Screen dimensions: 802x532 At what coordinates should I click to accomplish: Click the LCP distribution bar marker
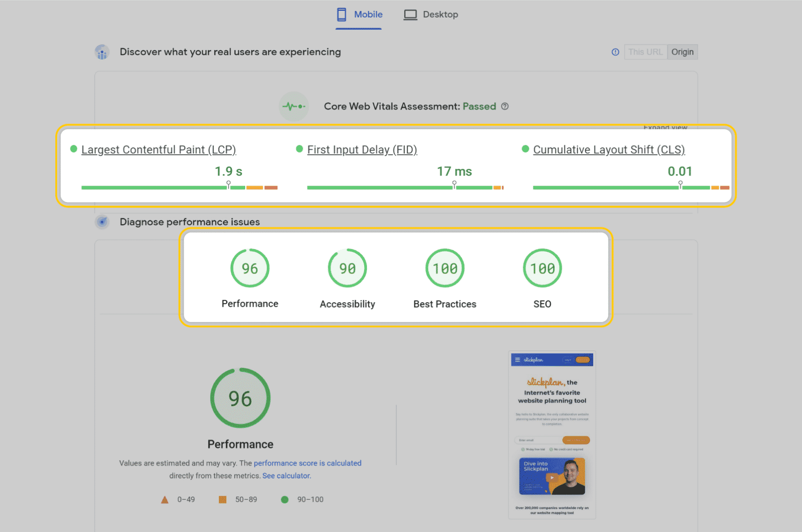229,185
